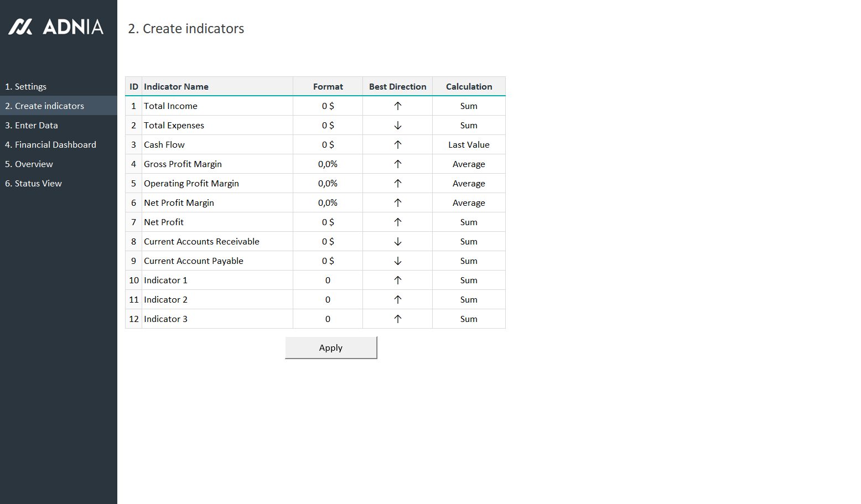This screenshot has width=861, height=504.
Task: Select the Indicator 3 direction arrow
Action: click(397, 319)
